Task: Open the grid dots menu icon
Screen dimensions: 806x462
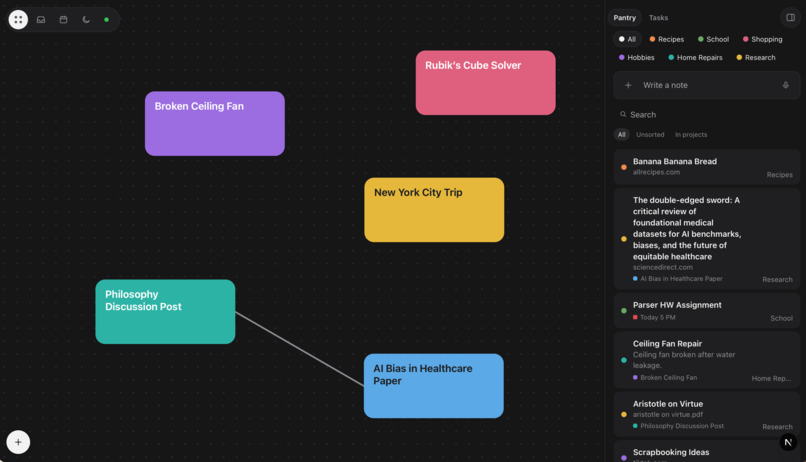Action: tap(18, 20)
